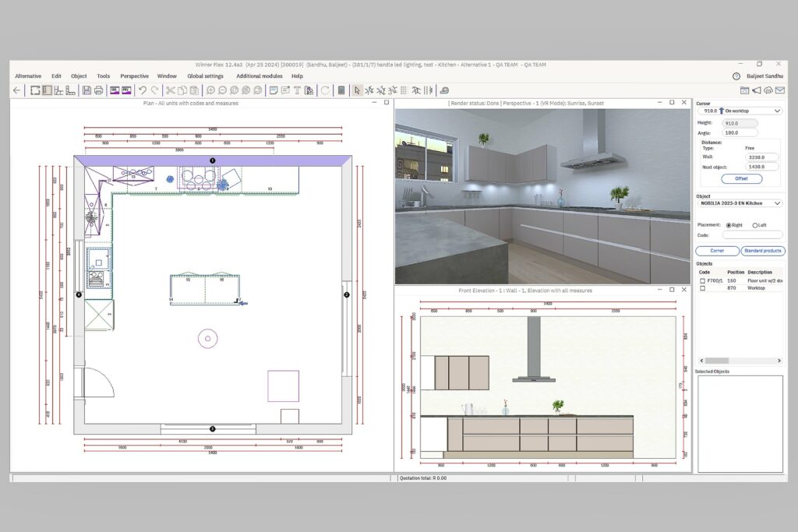Click the zoom in magnifier icon
798x532 pixels.
click(x=210, y=90)
